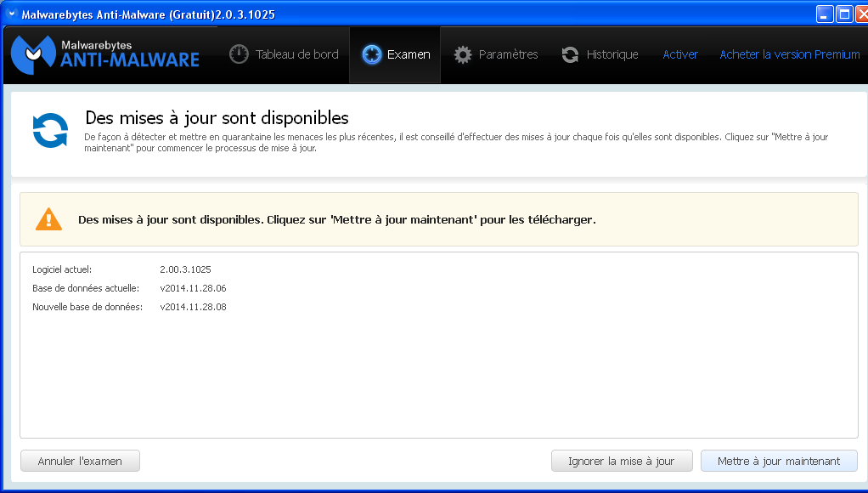Click the value v2014.11.28.06
The width and height of the screenshot is (868, 493).
coord(193,289)
